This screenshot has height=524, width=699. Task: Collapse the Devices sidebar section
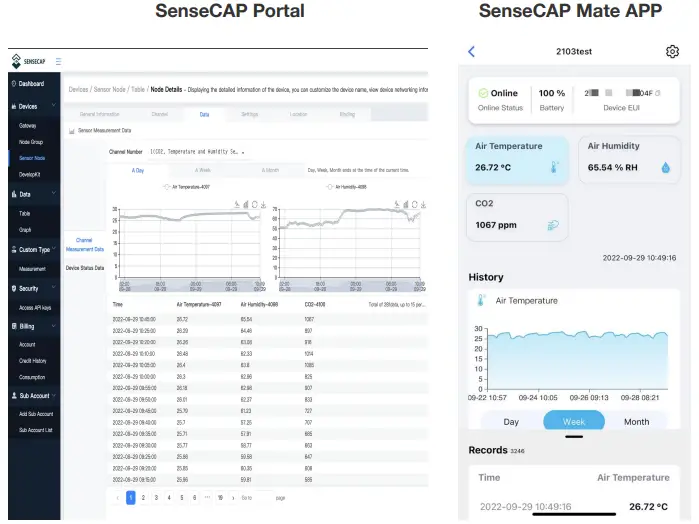tap(53, 105)
